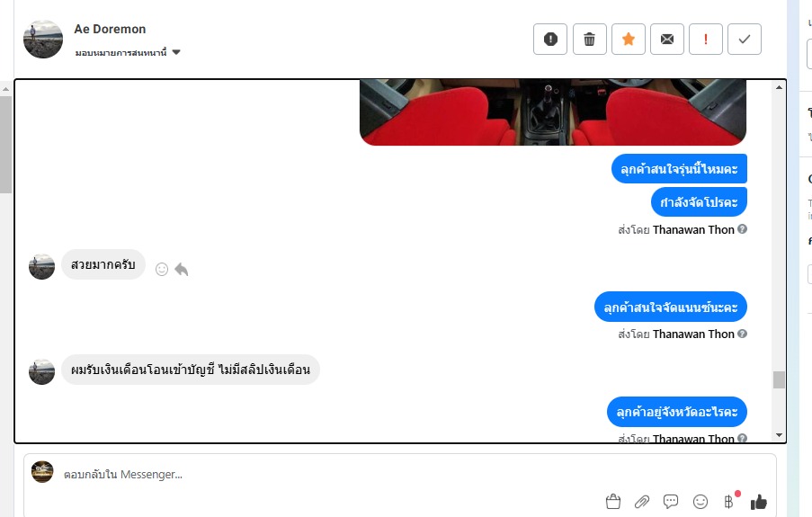The height and width of the screenshot is (517, 812).
Task: Open the red car seat photo
Action: 553,111
